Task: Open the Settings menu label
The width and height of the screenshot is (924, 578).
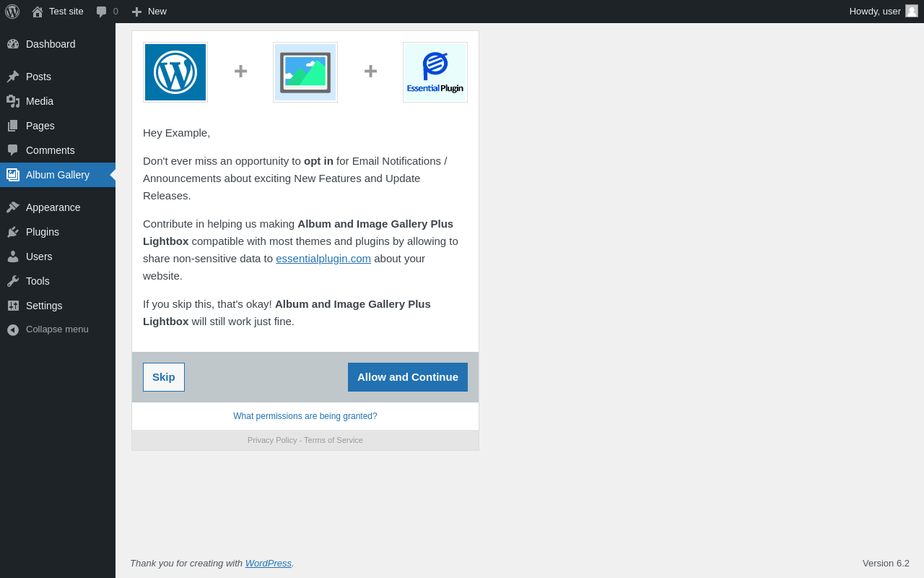Action: click(x=44, y=306)
